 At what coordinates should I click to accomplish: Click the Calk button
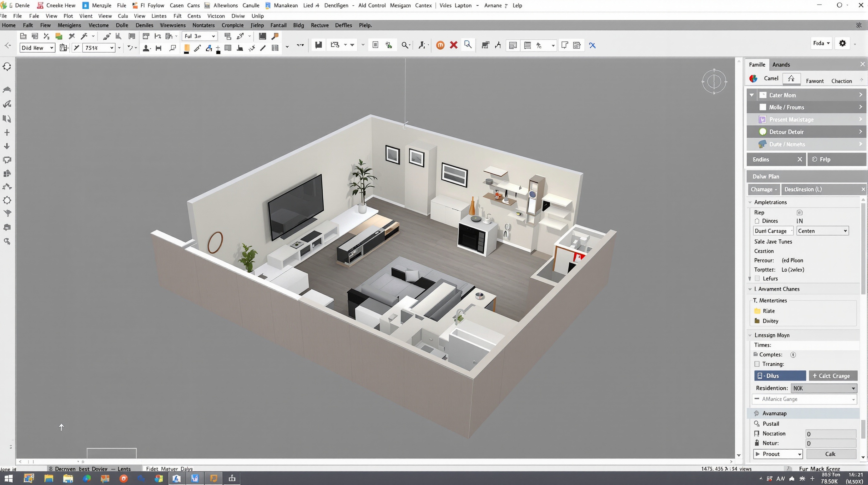click(x=830, y=454)
